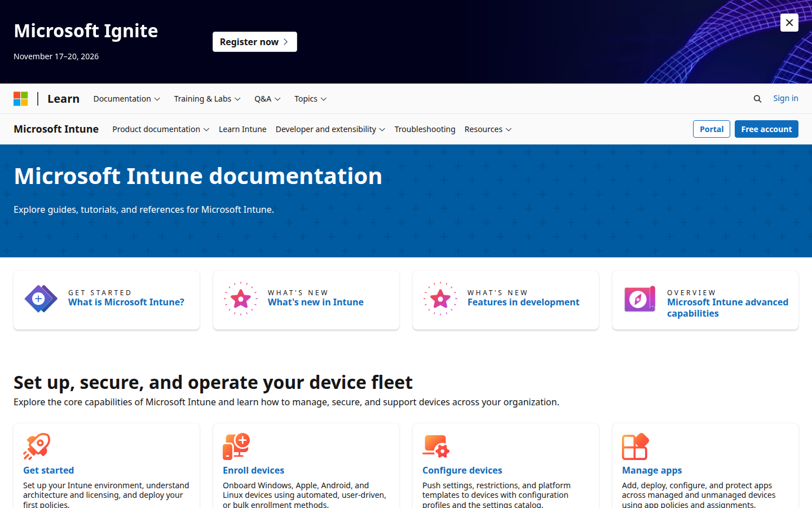Image resolution: width=812 pixels, height=508 pixels.
Task: Expand Developer and extensibility menu
Action: (x=330, y=129)
